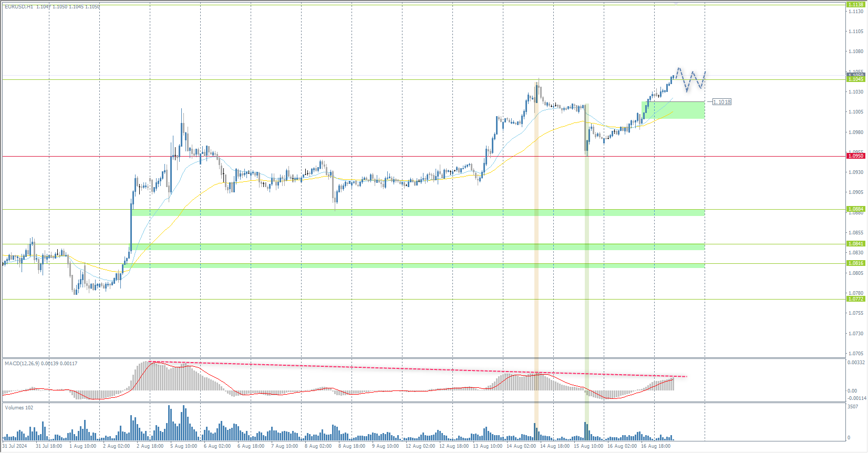This screenshot has width=868, height=453.
Task: Click the 1.0755 price scale label
Action: point(856,313)
